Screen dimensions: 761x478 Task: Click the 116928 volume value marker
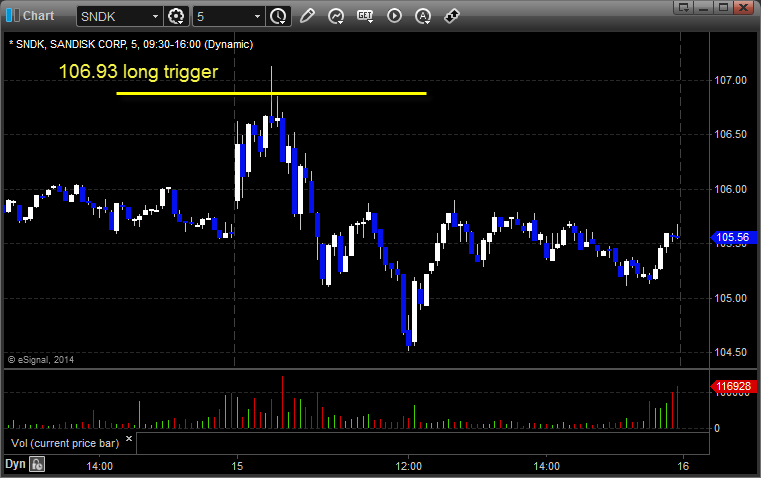pos(733,386)
